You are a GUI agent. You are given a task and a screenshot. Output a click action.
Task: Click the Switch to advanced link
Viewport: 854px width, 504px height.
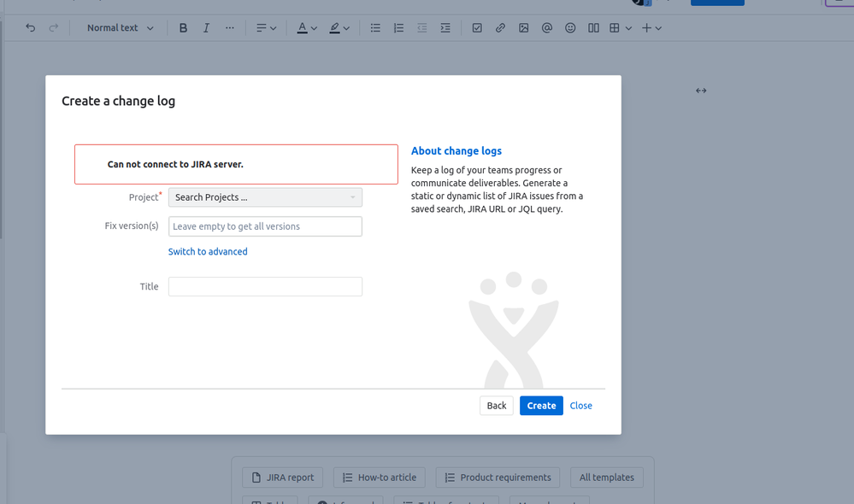point(208,251)
